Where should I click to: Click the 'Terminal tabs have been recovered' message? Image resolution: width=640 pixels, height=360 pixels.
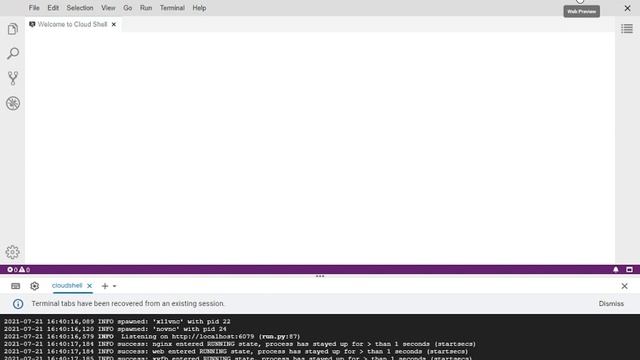(128, 304)
